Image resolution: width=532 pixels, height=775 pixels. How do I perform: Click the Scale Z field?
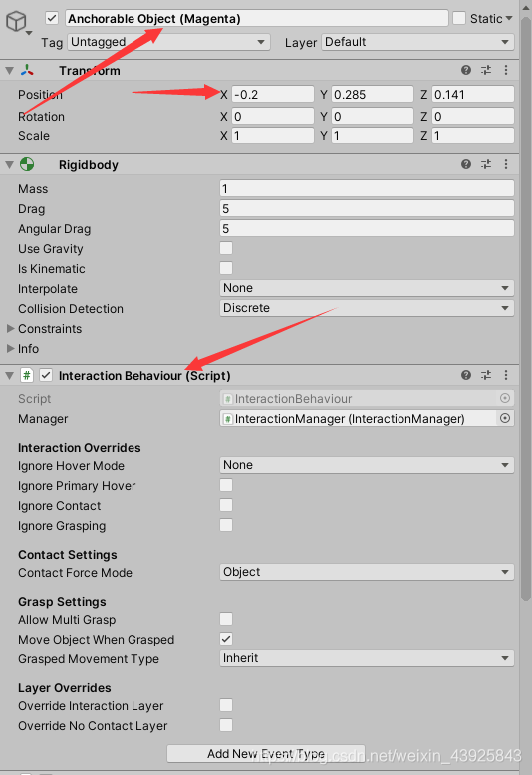coord(472,135)
